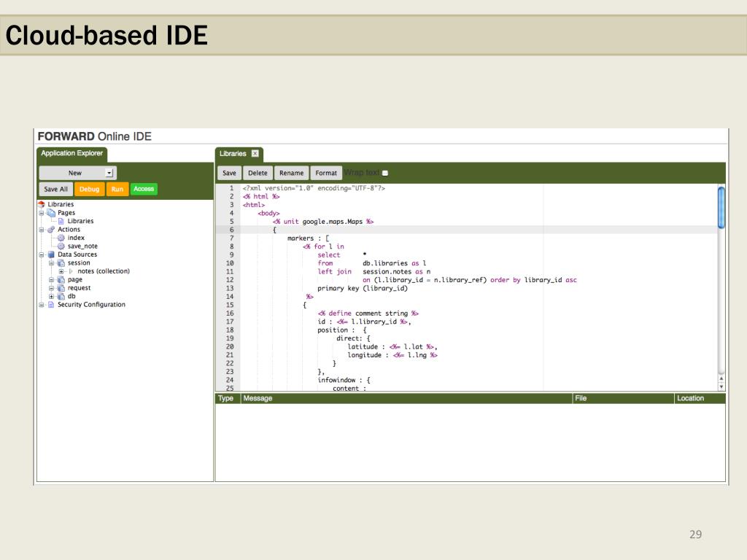Screen dimensions: 747x560
Task: Select the Application Explorer tab
Action: 72,154
